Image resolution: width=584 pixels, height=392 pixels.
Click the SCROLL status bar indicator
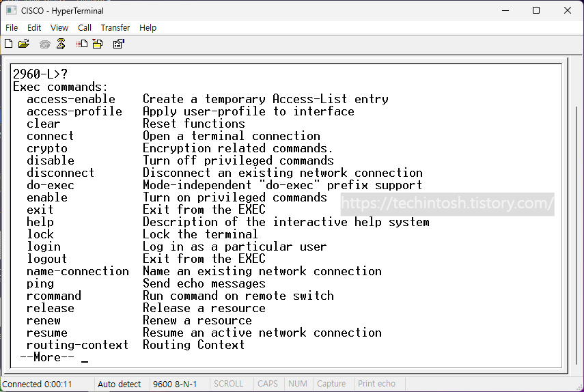pyautogui.click(x=228, y=383)
